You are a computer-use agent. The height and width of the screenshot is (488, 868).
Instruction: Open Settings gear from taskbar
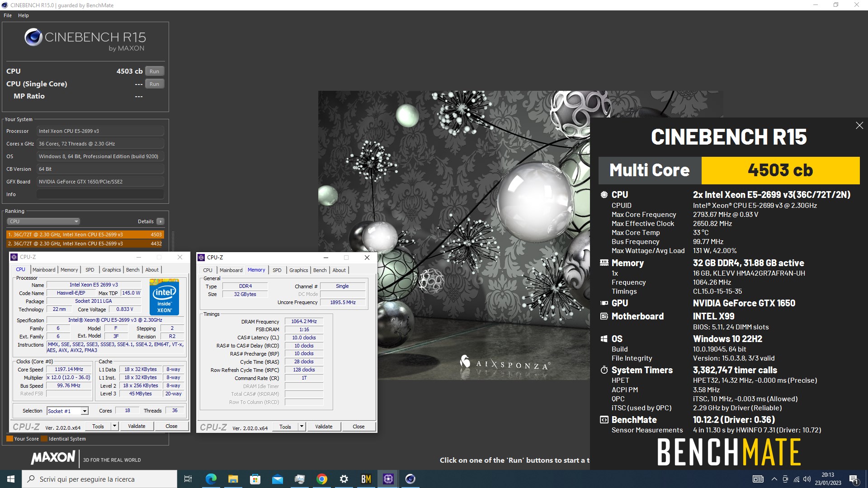click(x=344, y=479)
